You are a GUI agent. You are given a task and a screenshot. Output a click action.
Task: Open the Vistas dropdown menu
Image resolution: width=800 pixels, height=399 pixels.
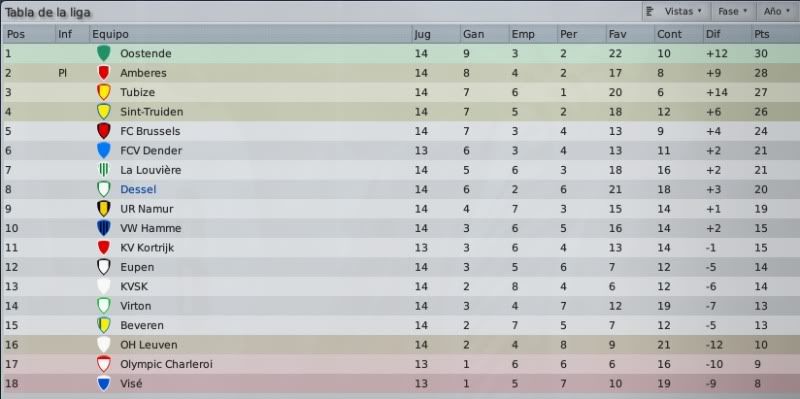673,11
